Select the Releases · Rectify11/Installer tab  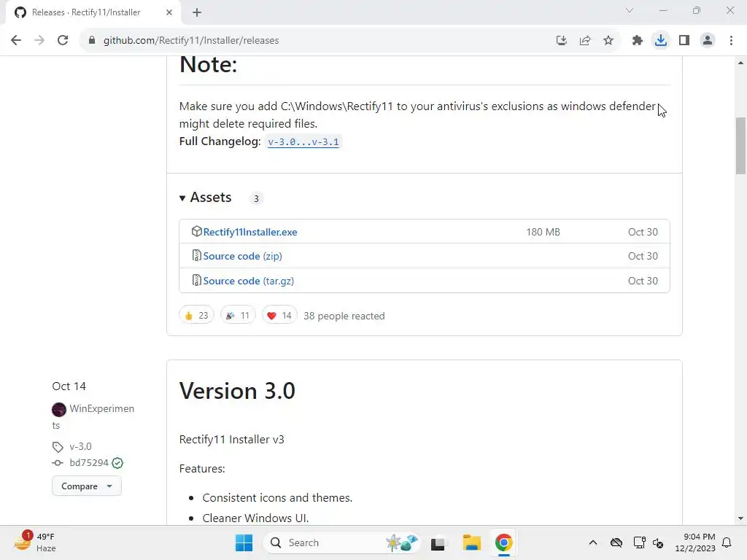point(93,12)
